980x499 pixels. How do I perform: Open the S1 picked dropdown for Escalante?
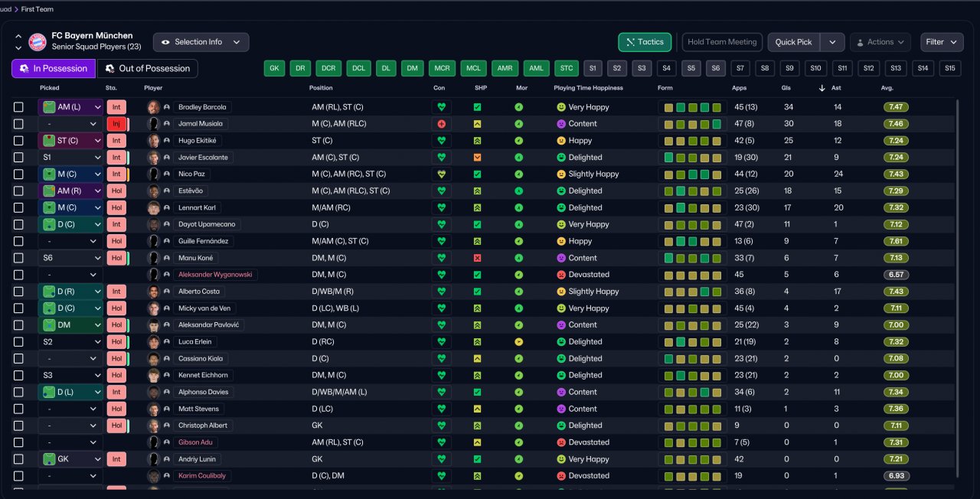pyautogui.click(x=70, y=158)
